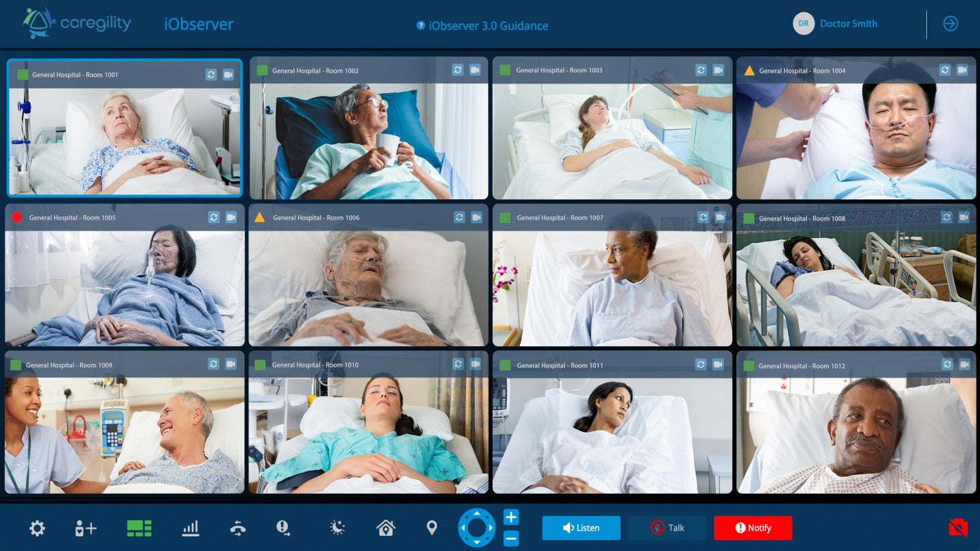Viewport: 980px width, 551px height.
Task: Select the Room 1002 video feed
Action: pos(369,128)
